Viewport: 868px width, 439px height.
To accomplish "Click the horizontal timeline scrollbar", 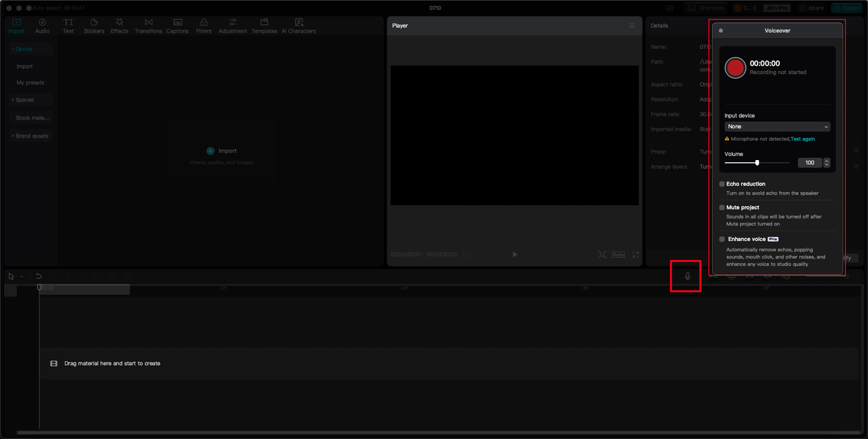I will pos(438,432).
